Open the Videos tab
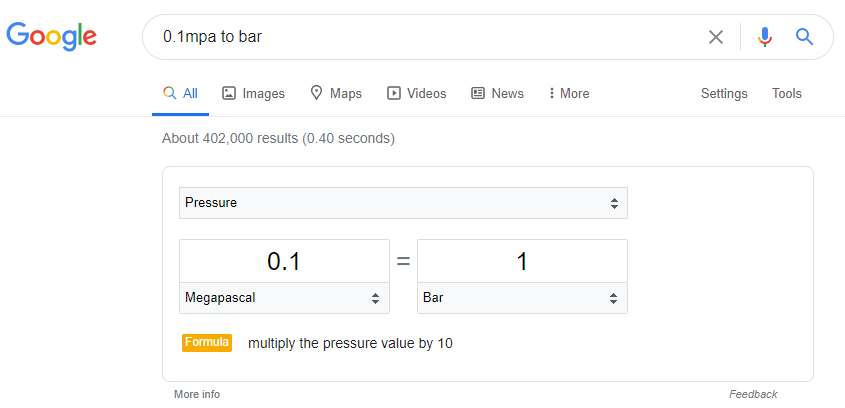Viewport: 845px width, 408px height. [x=417, y=93]
